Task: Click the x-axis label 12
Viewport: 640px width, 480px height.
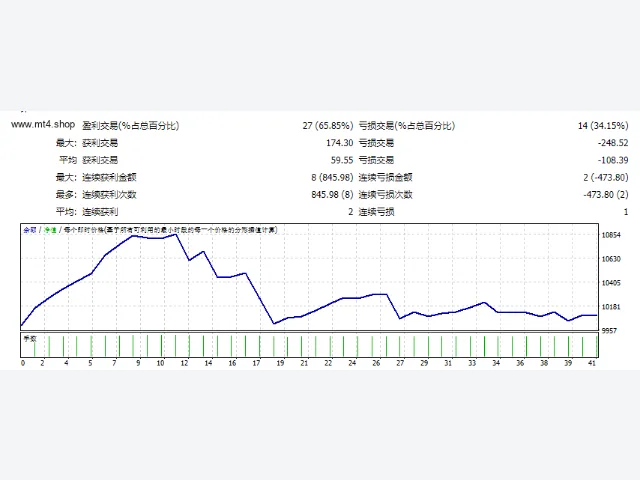Action: click(184, 363)
